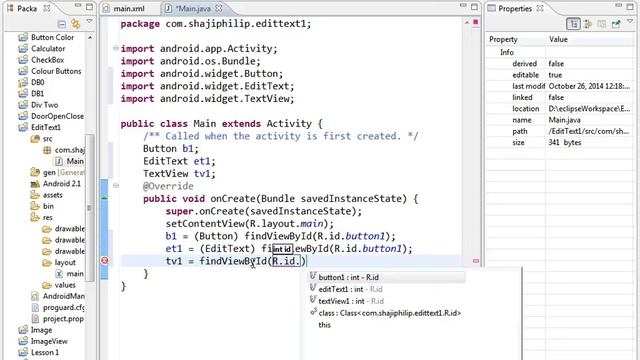Screen dimensions: 640x360
Task: Pick 'this' in the autocomplete popup
Action: click(324, 325)
